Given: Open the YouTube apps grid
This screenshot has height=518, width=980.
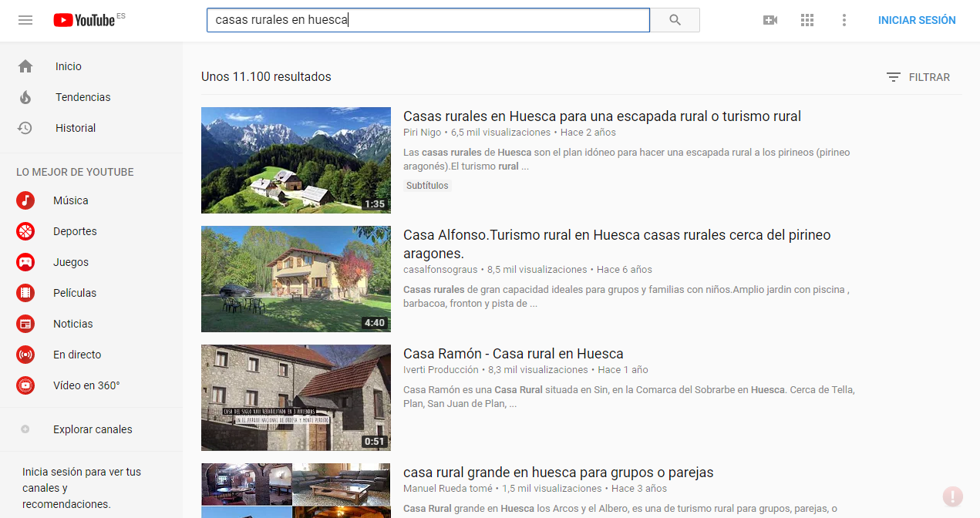Looking at the screenshot, I should [807, 20].
